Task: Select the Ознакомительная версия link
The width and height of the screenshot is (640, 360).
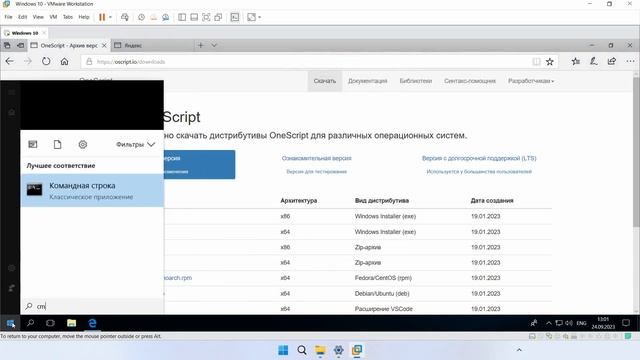Action: 316,158
